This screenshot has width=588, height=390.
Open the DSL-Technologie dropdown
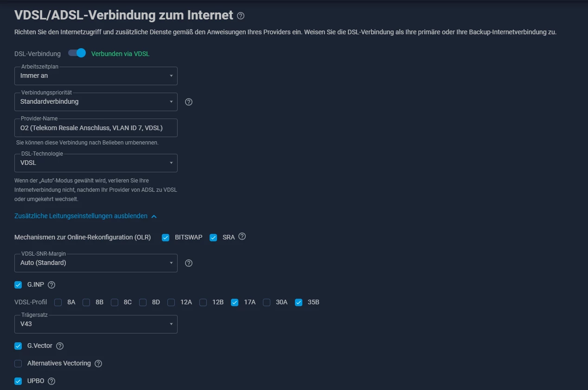[x=96, y=163]
